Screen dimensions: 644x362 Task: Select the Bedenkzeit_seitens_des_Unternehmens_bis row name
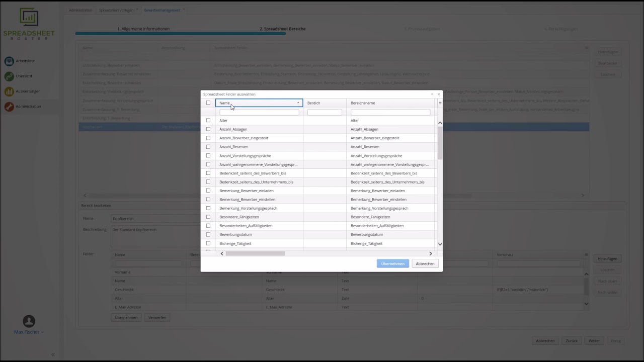pyautogui.click(x=256, y=182)
